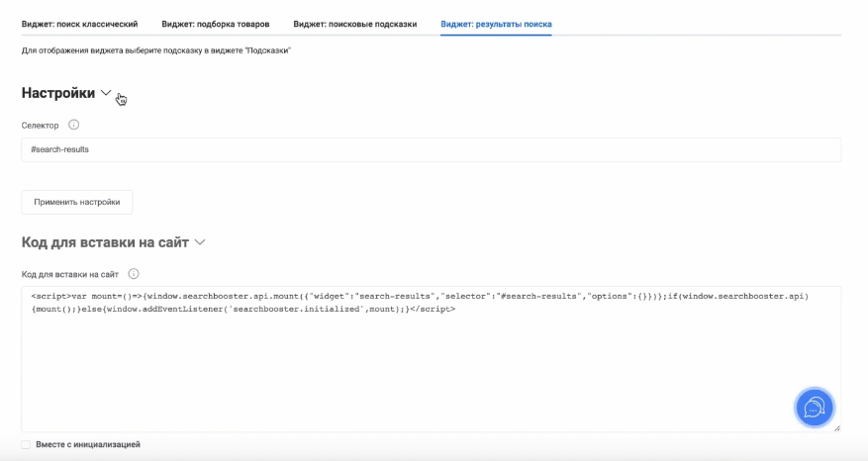Enable the Вместе с инициализацией checkbox
Image resolution: width=868 pixels, height=461 pixels.
click(x=26, y=445)
